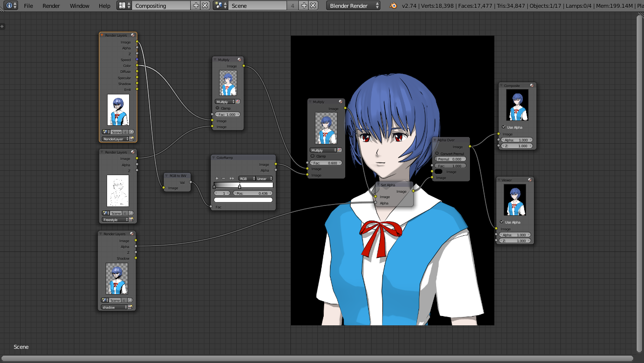Open the screen layout browse icon
Screen dimensions: 644x363
coord(124,6)
